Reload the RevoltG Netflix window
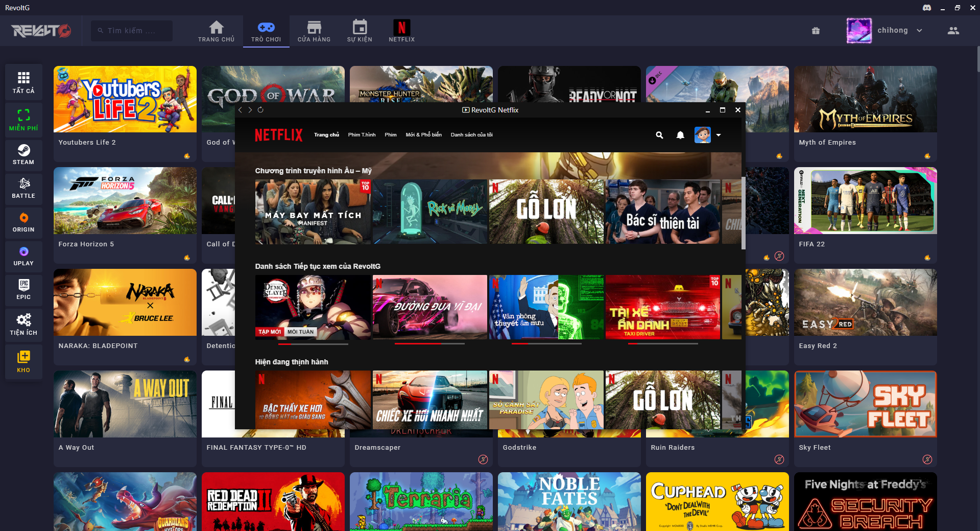980x531 pixels. tap(260, 110)
